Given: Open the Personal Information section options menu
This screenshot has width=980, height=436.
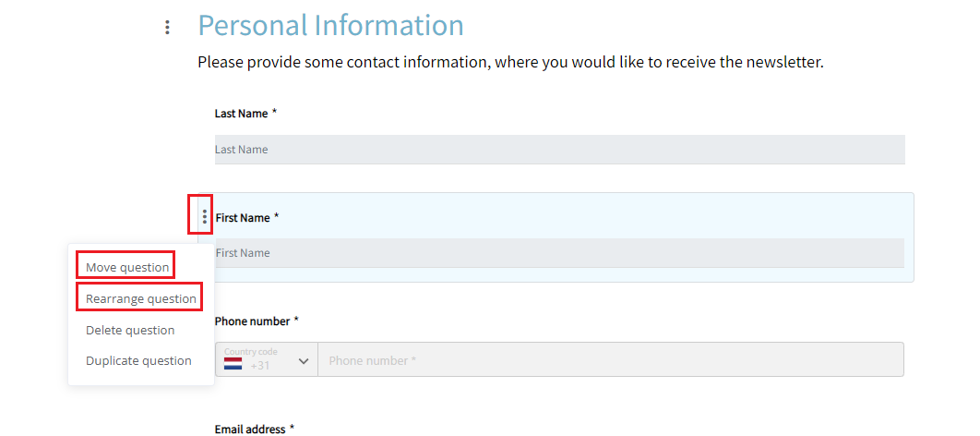Looking at the screenshot, I should [x=167, y=28].
